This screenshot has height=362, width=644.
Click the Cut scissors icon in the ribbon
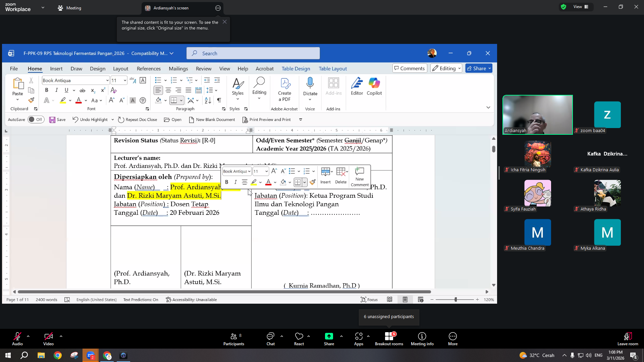(31, 80)
